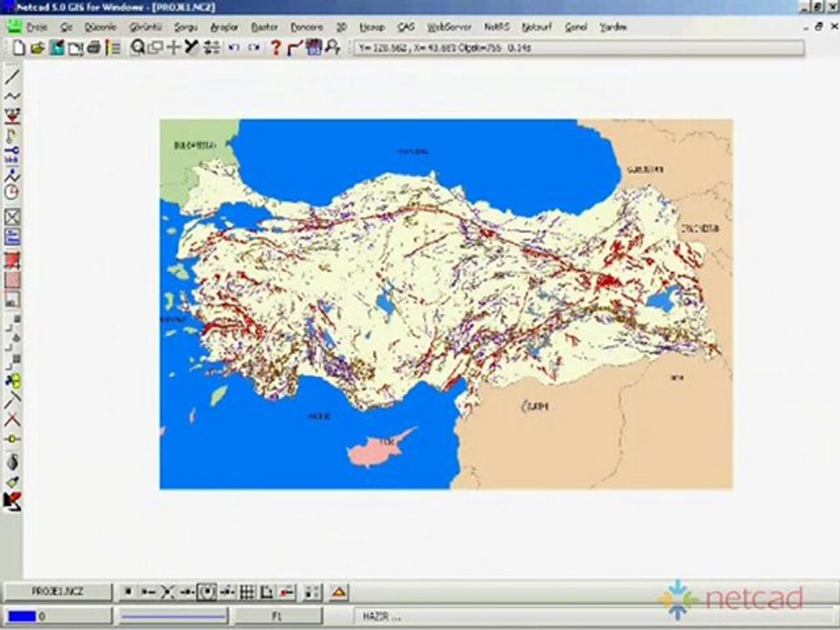
Task: Click the find magnifier with arrow icon
Action: pos(332,47)
